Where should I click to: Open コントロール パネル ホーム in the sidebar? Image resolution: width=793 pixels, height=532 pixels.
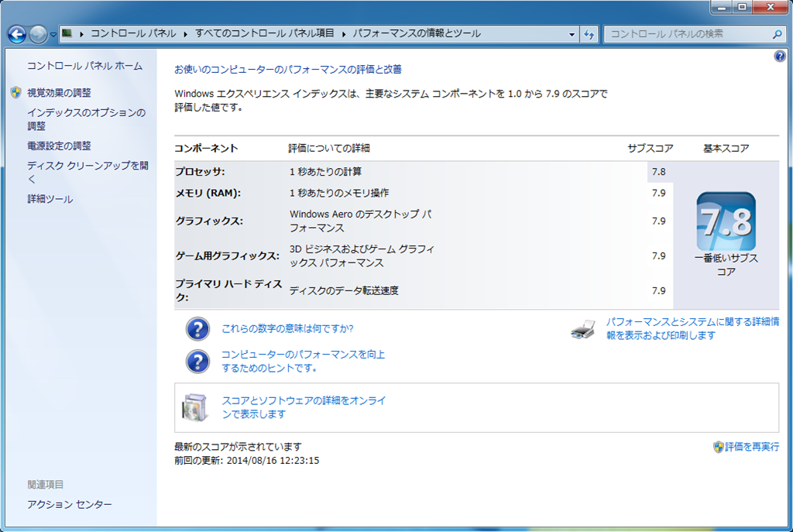(x=85, y=66)
